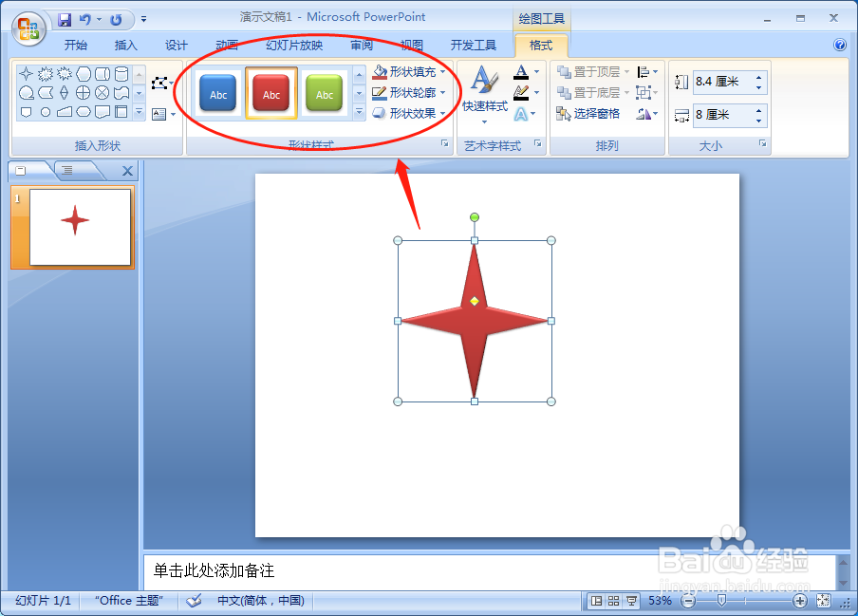Expand the insert shapes gallery
The image size is (858, 616).
coord(139,113)
